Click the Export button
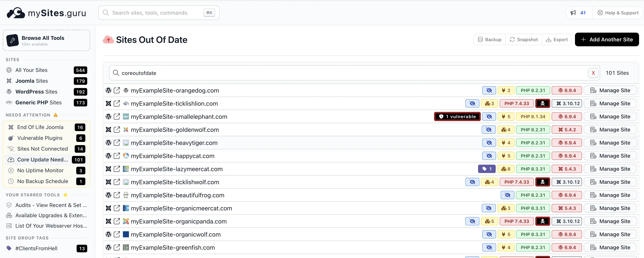This screenshot has width=644, height=258. [x=557, y=39]
